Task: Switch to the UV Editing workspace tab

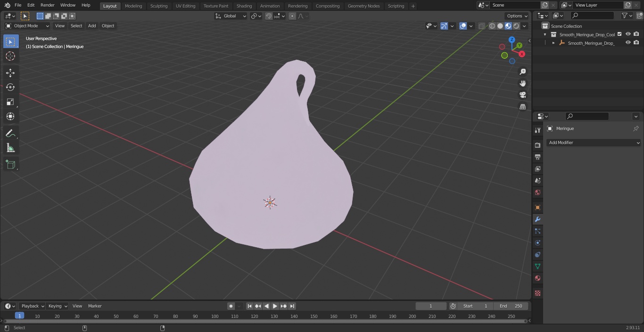Action: click(x=185, y=6)
